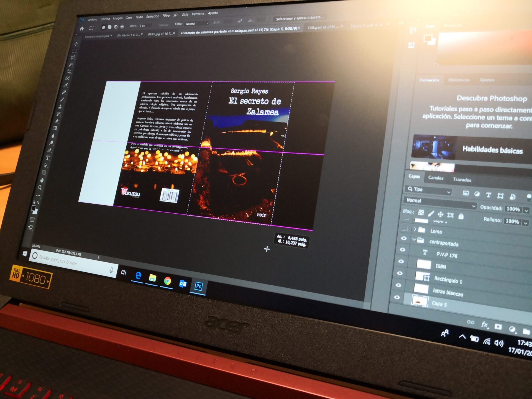Hide the Capa 5 layer

click(397, 297)
